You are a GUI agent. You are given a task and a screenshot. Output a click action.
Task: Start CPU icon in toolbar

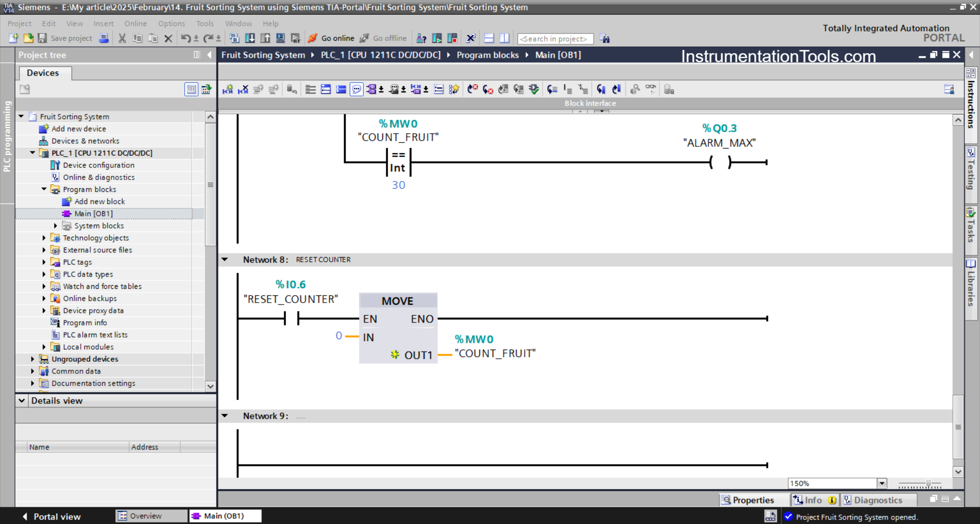[437, 38]
